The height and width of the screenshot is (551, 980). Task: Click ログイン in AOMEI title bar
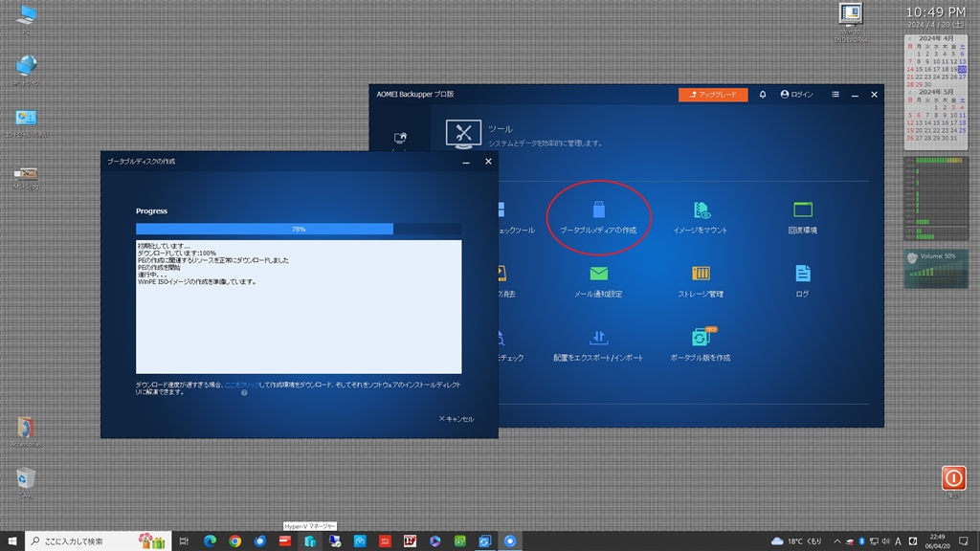(x=797, y=95)
